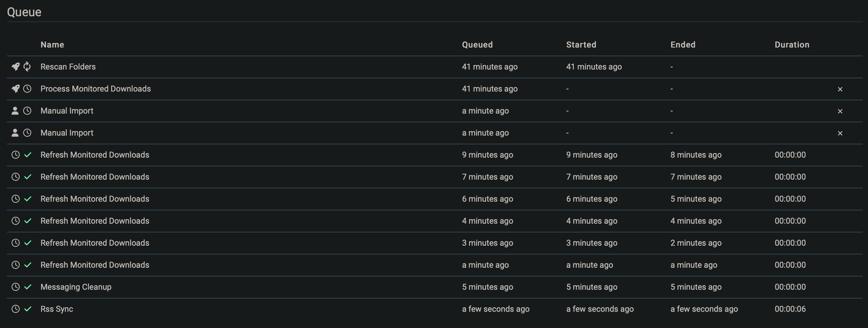The image size is (868, 328).
Task: Cancel the Process Monitored Downloads task
Action: tap(840, 89)
